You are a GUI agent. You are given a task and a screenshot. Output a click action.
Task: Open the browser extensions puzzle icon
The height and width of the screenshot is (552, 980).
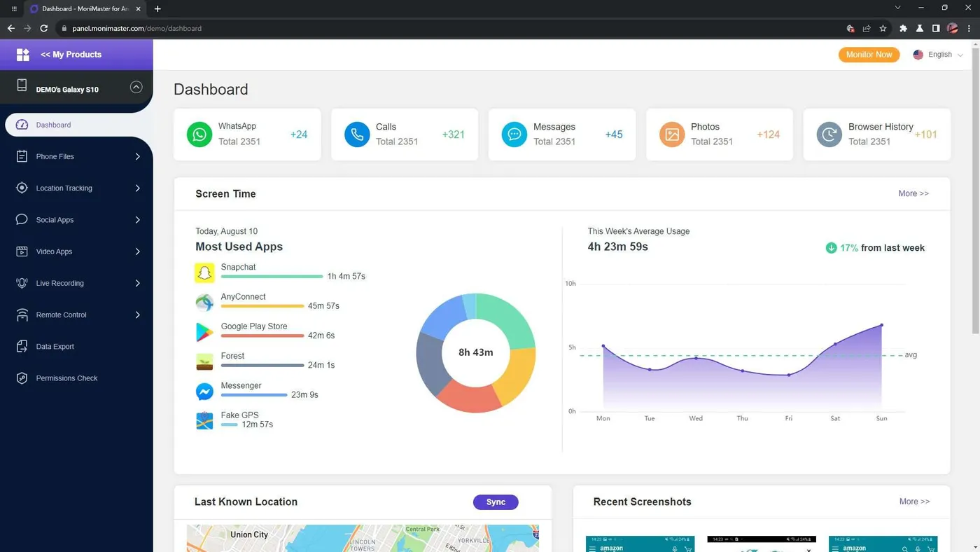[x=903, y=28]
